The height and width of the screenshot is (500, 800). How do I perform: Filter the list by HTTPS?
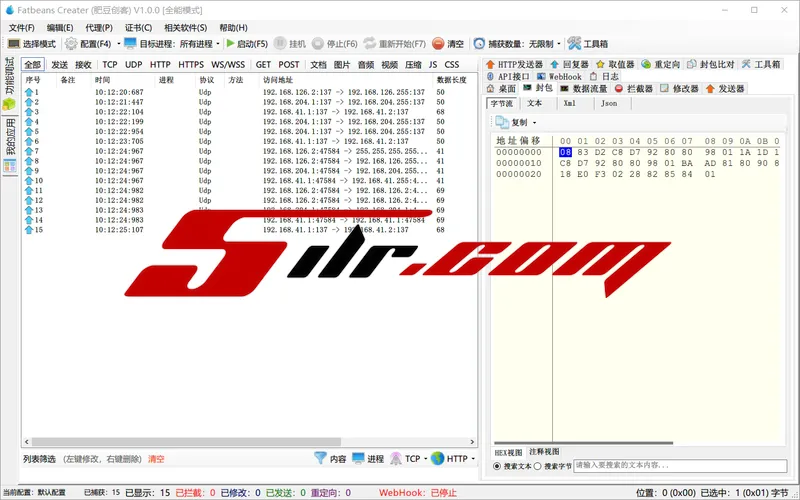[191, 65]
